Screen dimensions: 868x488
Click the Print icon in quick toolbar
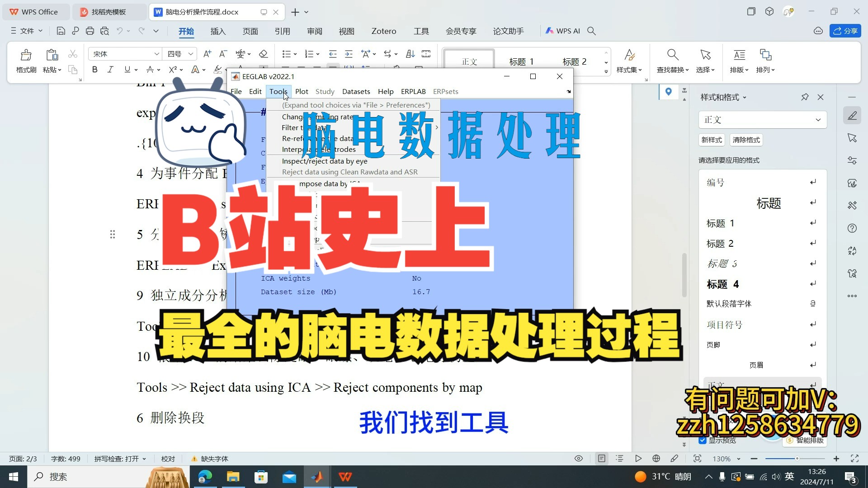[x=90, y=31]
